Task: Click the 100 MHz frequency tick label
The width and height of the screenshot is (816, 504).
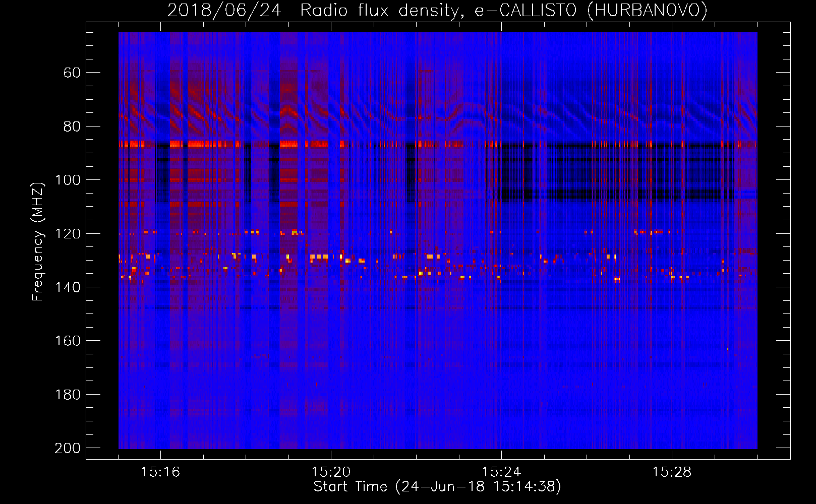Action: coord(68,180)
